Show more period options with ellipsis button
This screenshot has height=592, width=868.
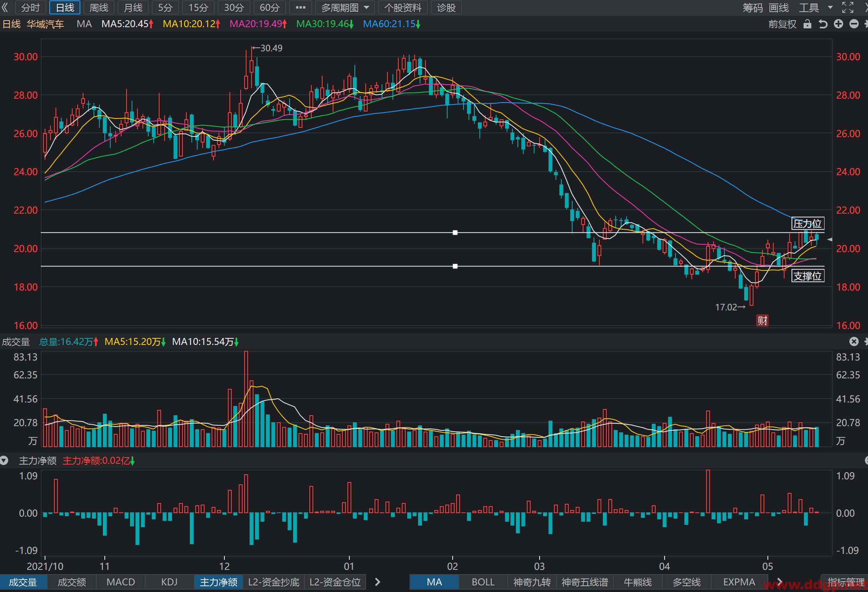coord(300,7)
